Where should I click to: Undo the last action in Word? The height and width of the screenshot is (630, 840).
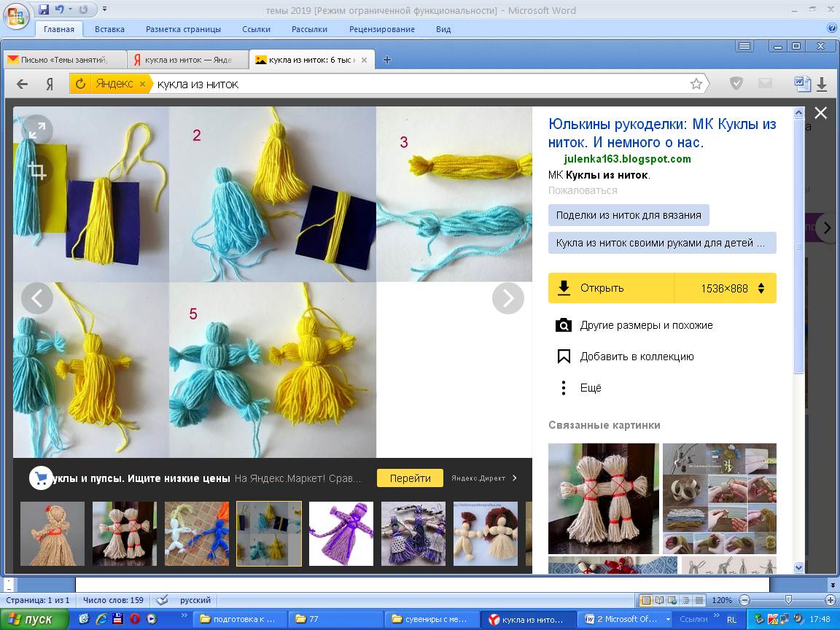point(59,9)
